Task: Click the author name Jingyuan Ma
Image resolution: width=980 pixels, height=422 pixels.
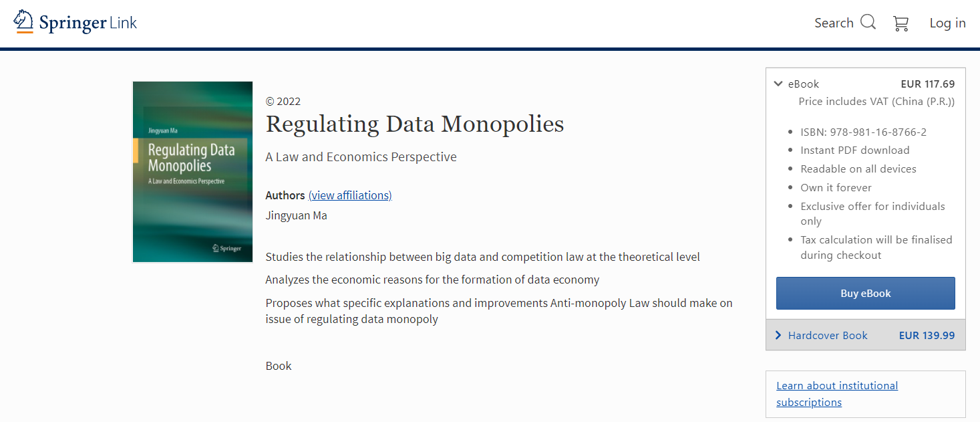Action: 296,215
